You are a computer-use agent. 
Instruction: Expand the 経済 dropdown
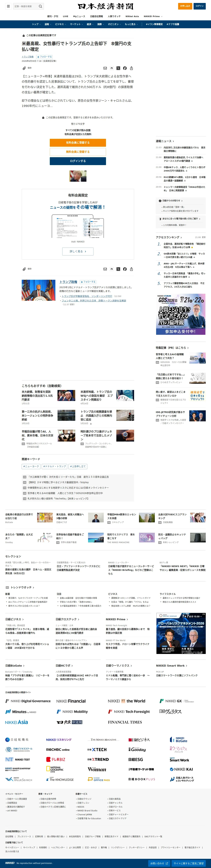(90, 24)
